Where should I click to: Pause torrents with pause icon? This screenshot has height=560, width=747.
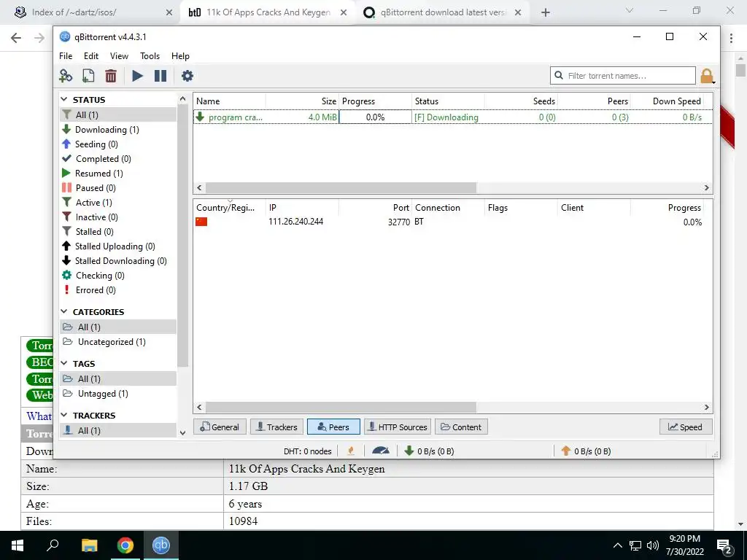160,76
